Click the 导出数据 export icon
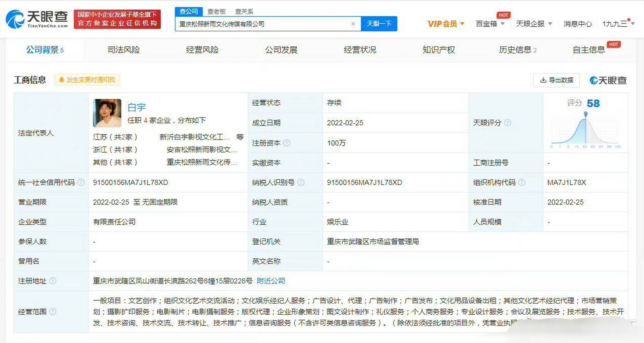644x343 pixels. tap(543, 80)
